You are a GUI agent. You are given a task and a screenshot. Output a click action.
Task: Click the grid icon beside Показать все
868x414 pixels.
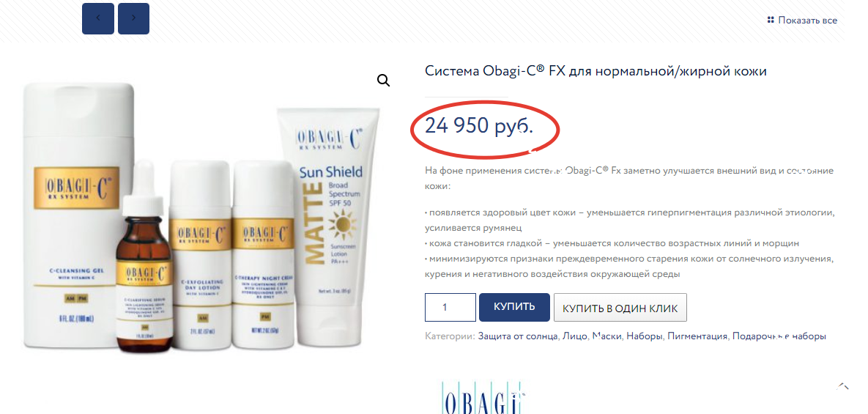(770, 20)
